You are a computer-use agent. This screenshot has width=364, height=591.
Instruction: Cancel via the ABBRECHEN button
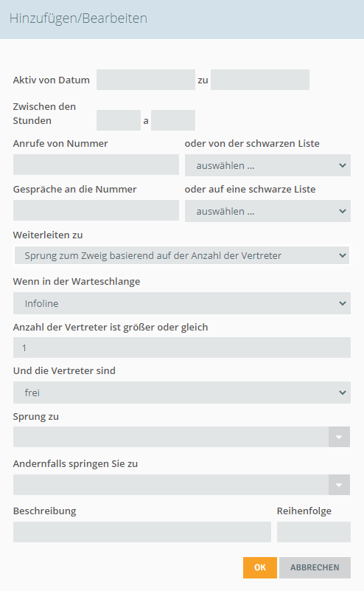(315, 567)
